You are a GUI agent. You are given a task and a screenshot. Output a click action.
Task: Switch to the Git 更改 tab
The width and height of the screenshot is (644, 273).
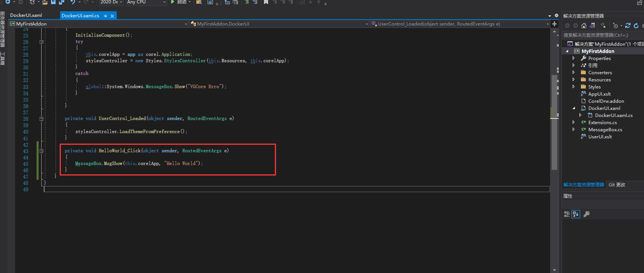point(617,185)
